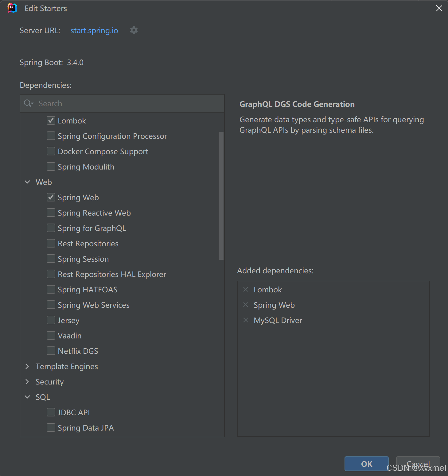Select Netflix DGS in the list

[78, 351]
